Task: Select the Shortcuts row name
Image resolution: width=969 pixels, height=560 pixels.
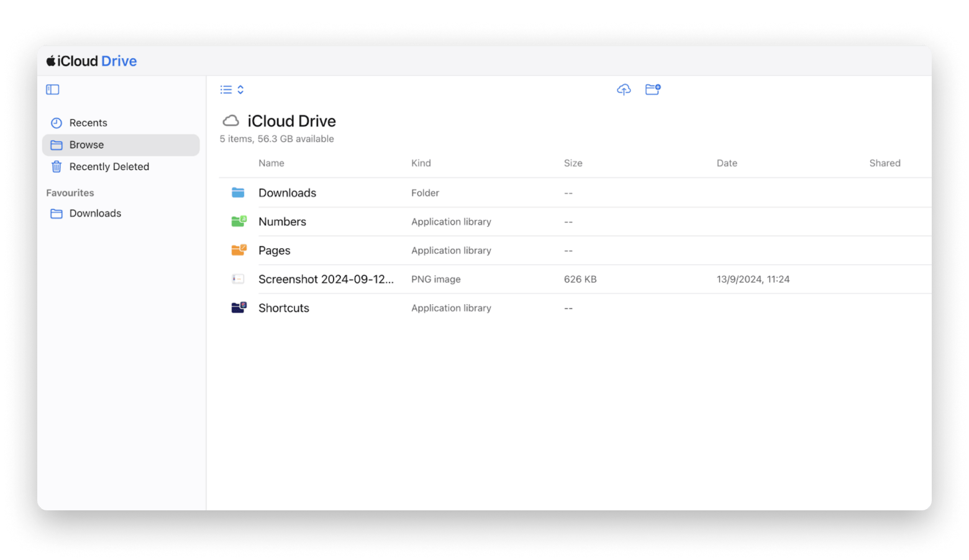Action: (x=284, y=308)
